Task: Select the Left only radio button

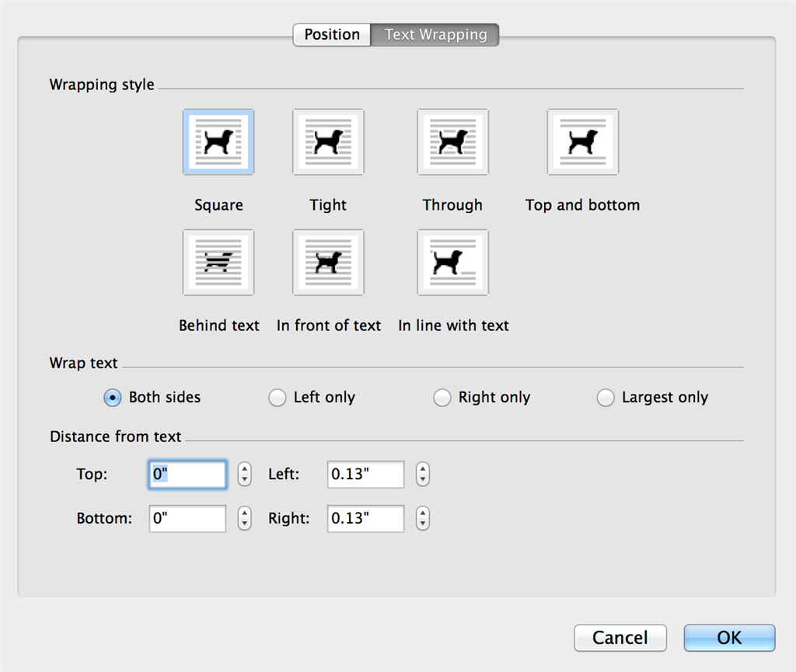Action: point(278,398)
